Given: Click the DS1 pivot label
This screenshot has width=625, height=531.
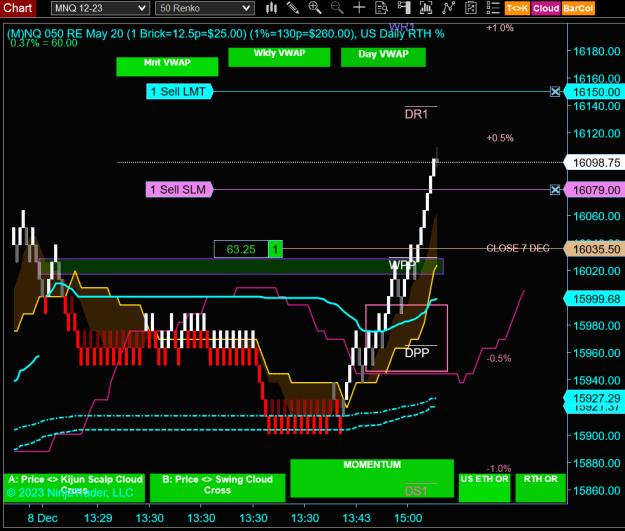Looking at the screenshot, I should pos(416,491).
